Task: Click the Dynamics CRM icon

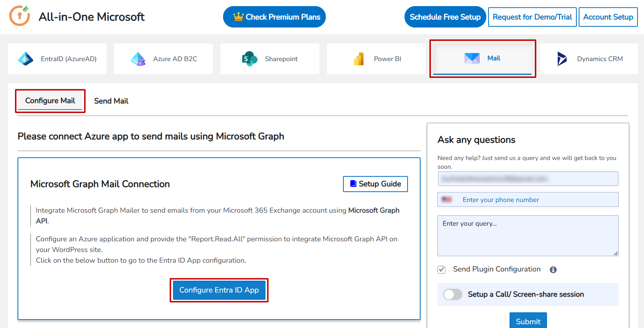Action: [562, 59]
